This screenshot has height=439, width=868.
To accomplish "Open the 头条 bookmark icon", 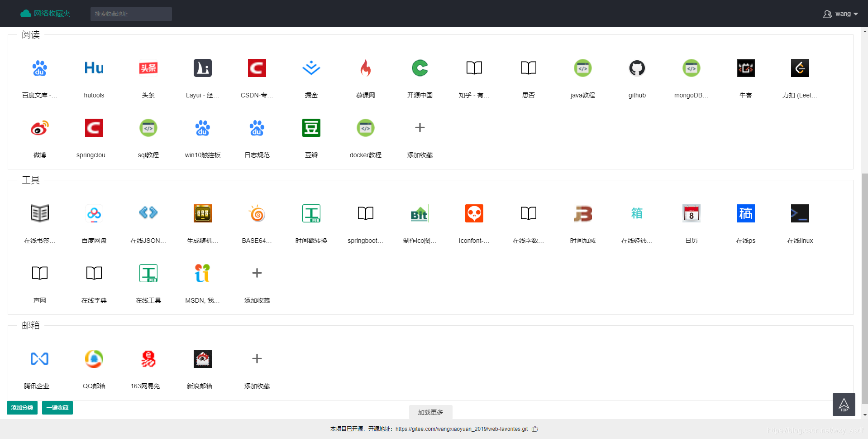I will pyautogui.click(x=148, y=68).
